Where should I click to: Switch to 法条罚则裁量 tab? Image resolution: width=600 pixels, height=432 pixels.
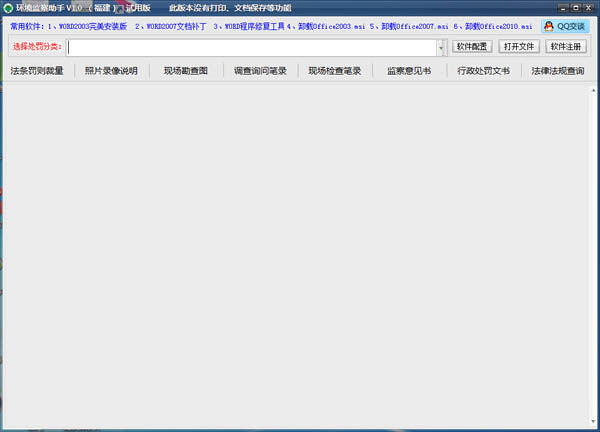tap(37, 71)
